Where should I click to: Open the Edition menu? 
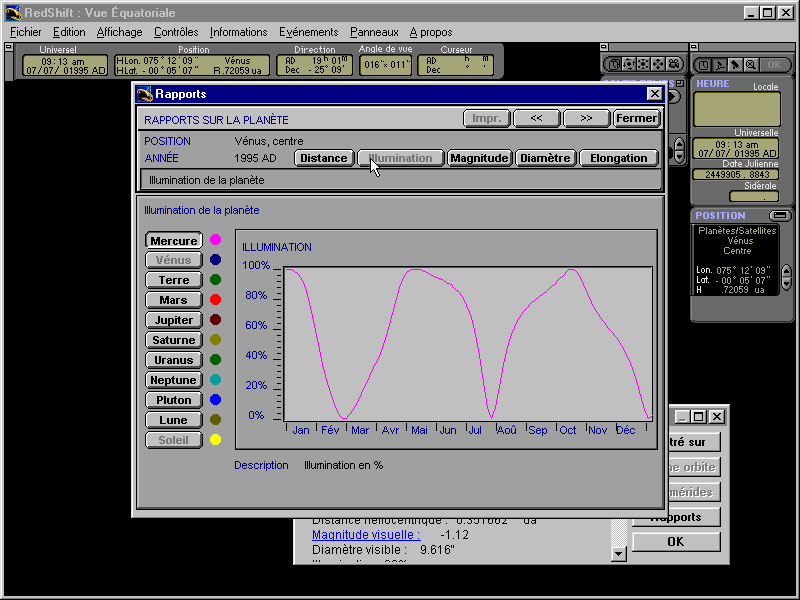[69, 32]
